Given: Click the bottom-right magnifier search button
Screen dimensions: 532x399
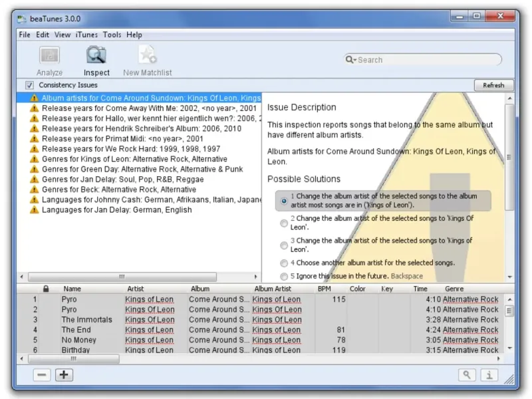Looking at the screenshot, I should coord(467,375).
